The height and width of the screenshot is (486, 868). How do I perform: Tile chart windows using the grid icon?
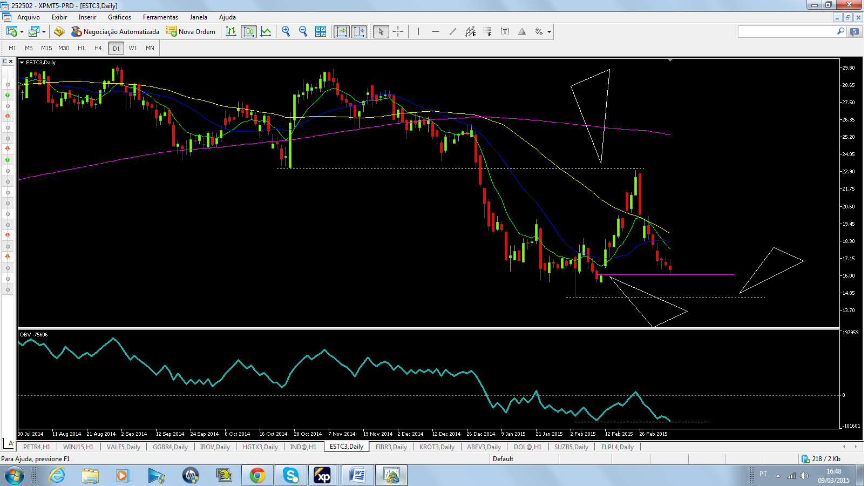point(321,31)
